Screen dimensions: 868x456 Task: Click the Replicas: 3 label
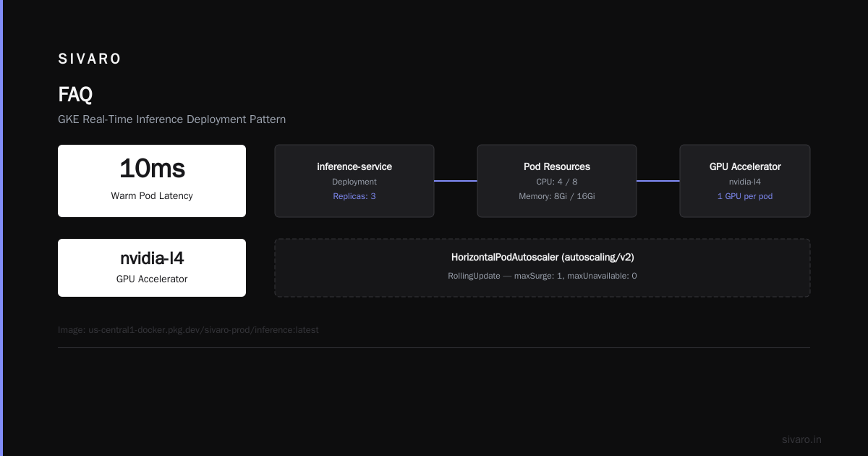pyautogui.click(x=354, y=196)
